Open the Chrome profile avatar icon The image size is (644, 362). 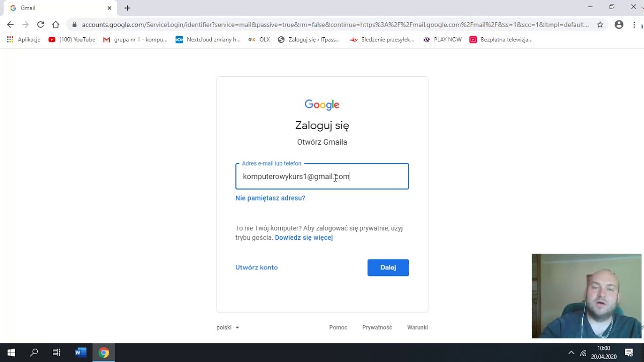[619, 25]
